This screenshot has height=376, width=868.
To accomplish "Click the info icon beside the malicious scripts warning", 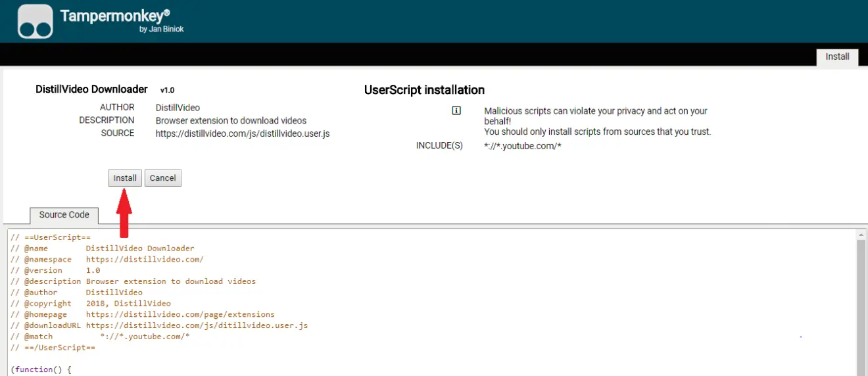I will (456, 111).
